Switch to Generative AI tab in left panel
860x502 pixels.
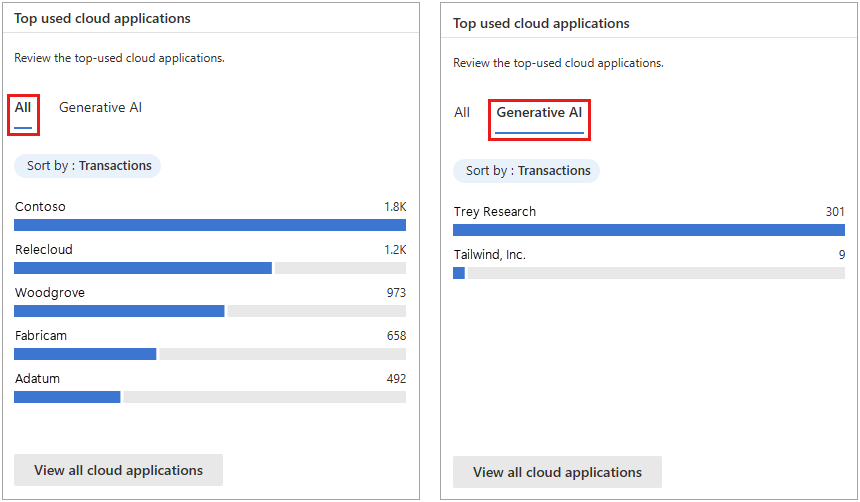pos(100,108)
